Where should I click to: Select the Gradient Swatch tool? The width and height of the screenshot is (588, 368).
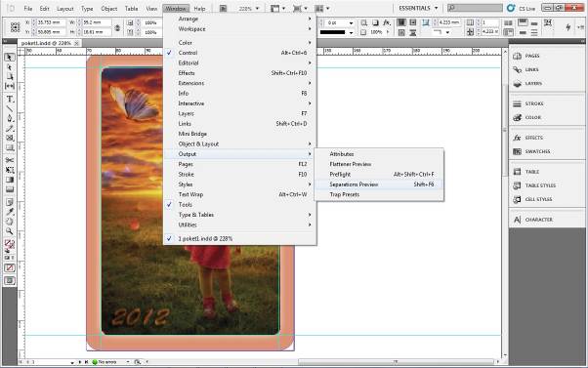click(10, 180)
